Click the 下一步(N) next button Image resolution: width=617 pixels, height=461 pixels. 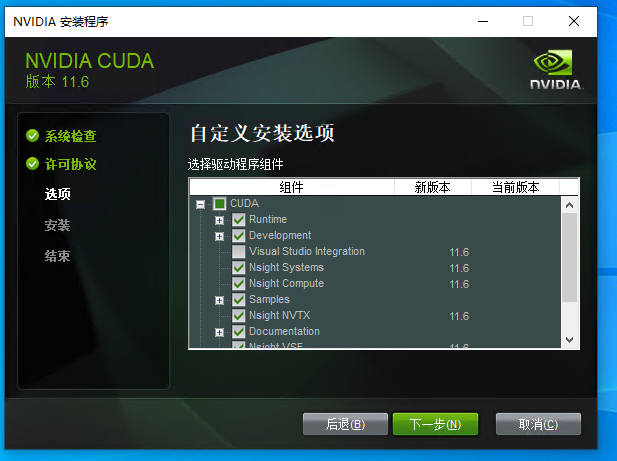coord(435,424)
